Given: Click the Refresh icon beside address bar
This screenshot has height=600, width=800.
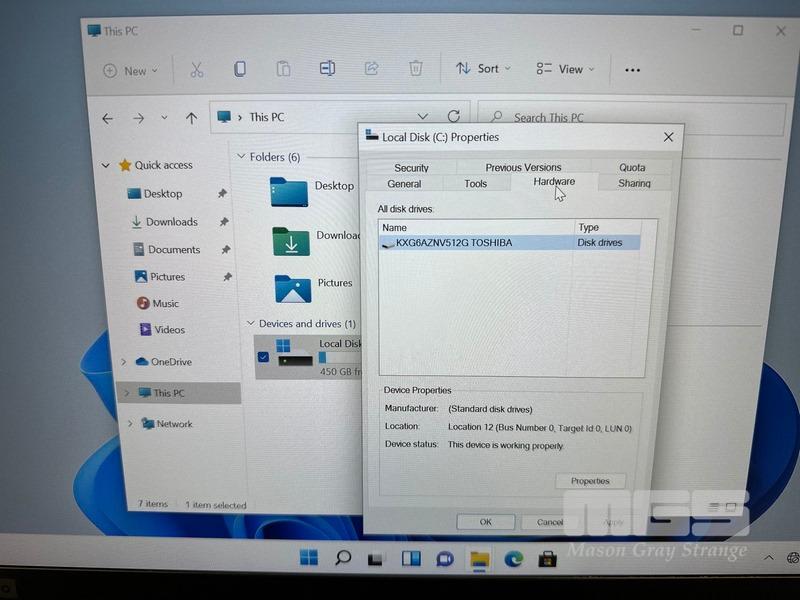Looking at the screenshot, I should tap(454, 117).
